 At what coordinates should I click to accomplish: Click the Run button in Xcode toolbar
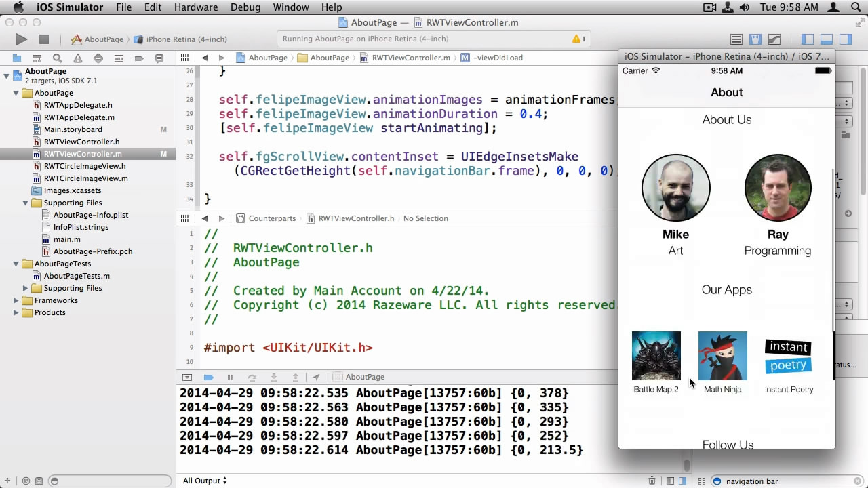click(22, 39)
